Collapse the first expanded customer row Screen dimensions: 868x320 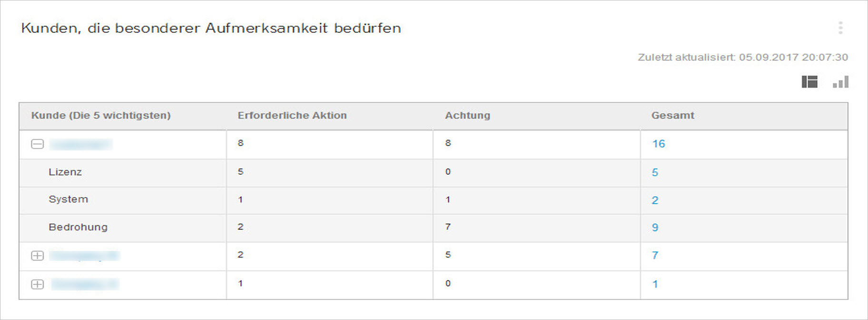37,144
